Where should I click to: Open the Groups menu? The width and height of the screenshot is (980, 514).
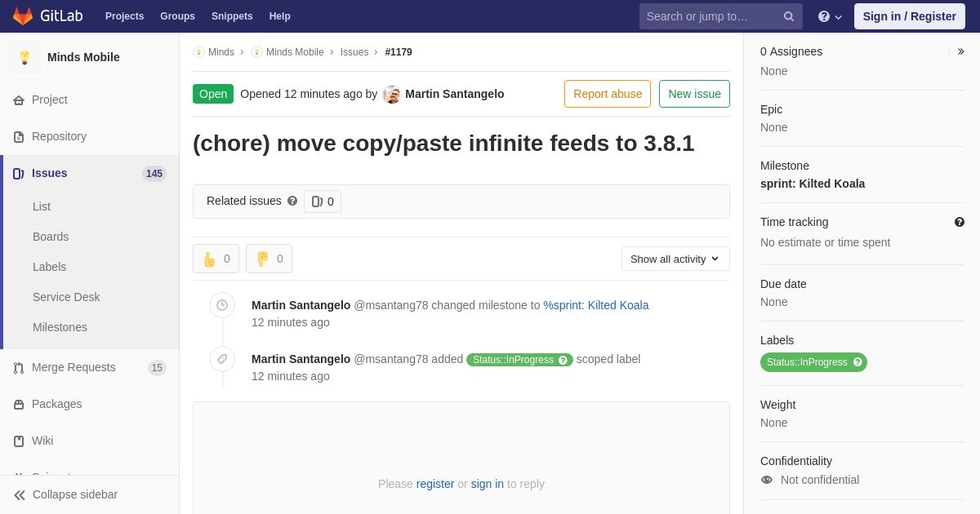tap(177, 16)
